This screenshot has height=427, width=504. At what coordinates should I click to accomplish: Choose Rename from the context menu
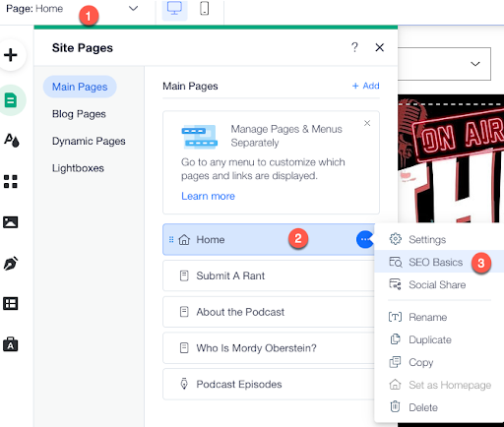coord(439,317)
